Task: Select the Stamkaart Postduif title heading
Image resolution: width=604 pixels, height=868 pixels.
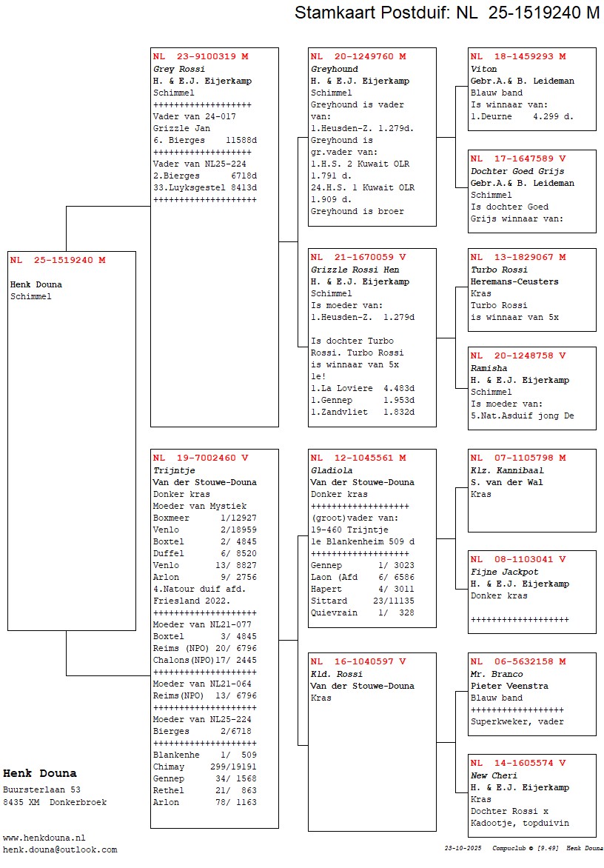Action: click(446, 13)
